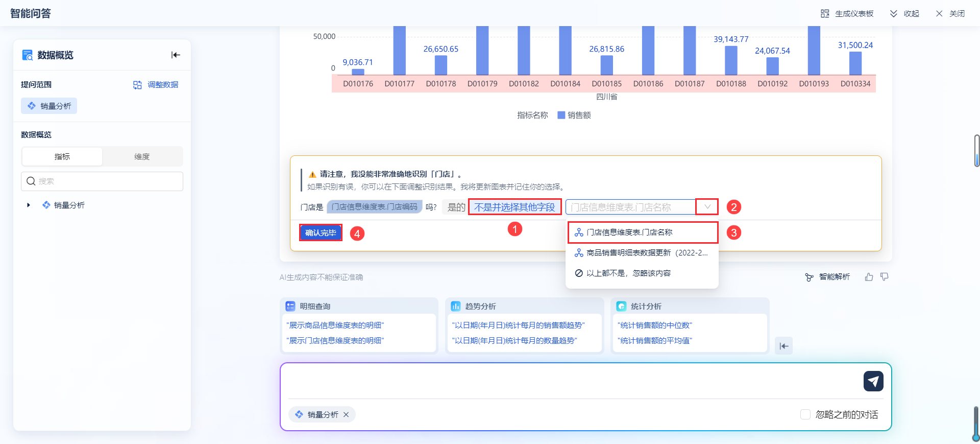Collapse the 数据概览 sidebar panel

click(176, 55)
